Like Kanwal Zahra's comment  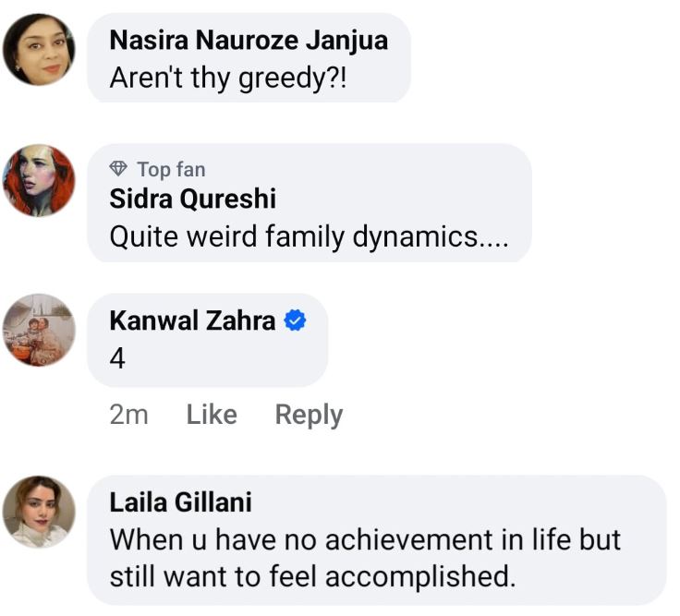(212, 415)
